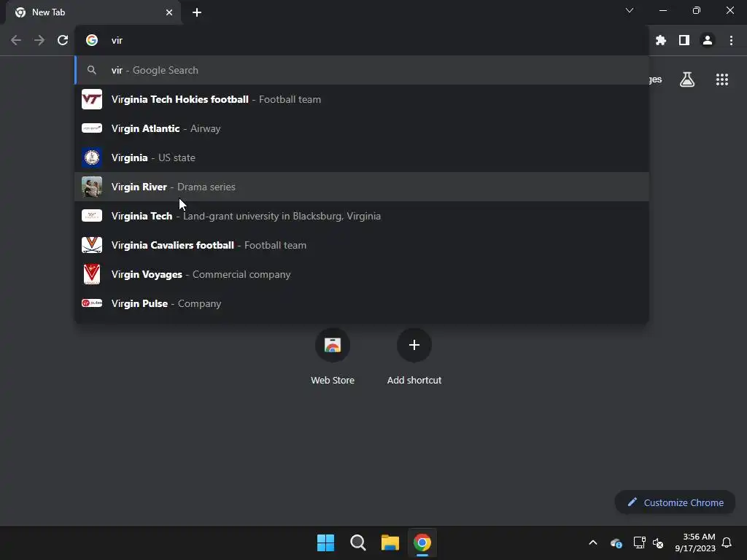Toggle the side panel icon
747x560 pixels.
click(x=684, y=41)
